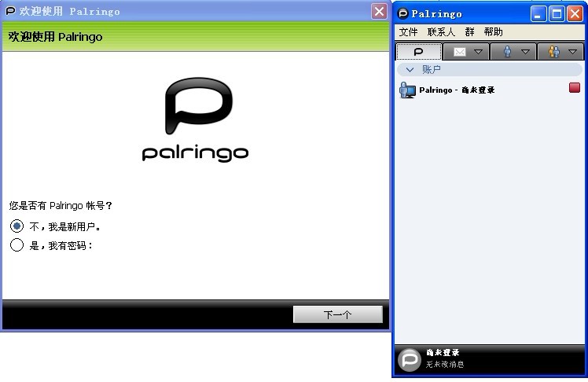The height and width of the screenshot is (382, 588).
Task: Select 不，我是新用户 radio button
Action: click(x=17, y=226)
